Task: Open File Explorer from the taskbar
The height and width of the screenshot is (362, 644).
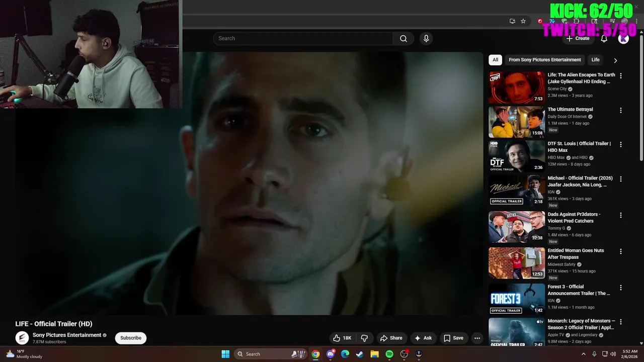Action: click(x=374, y=354)
